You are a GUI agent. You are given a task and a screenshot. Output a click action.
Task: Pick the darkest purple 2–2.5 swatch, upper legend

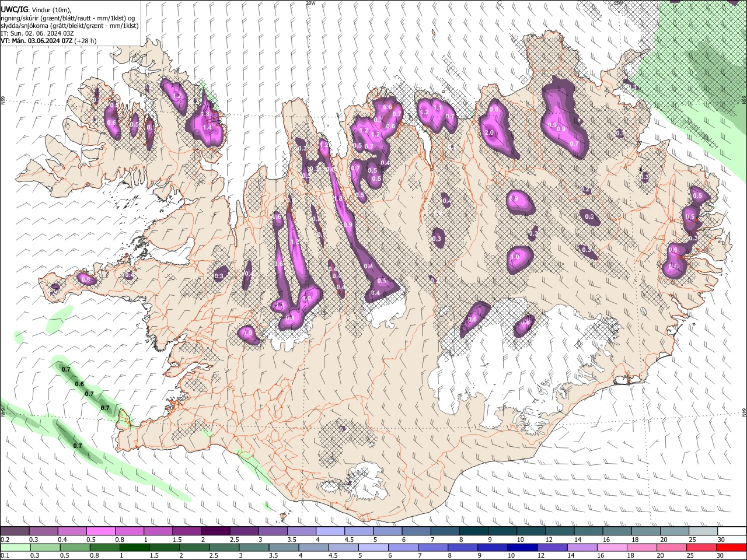tap(216, 531)
